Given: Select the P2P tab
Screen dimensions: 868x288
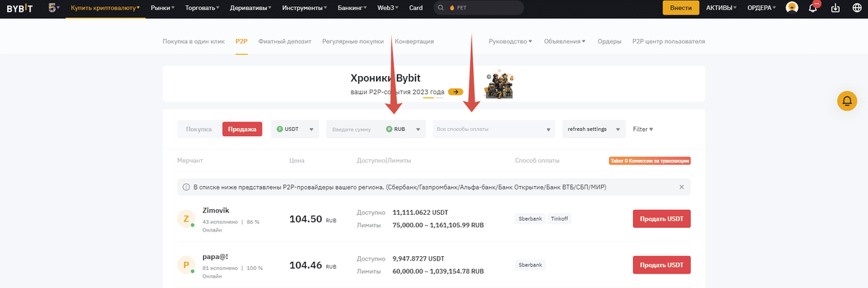Looking at the screenshot, I should coord(242,41).
